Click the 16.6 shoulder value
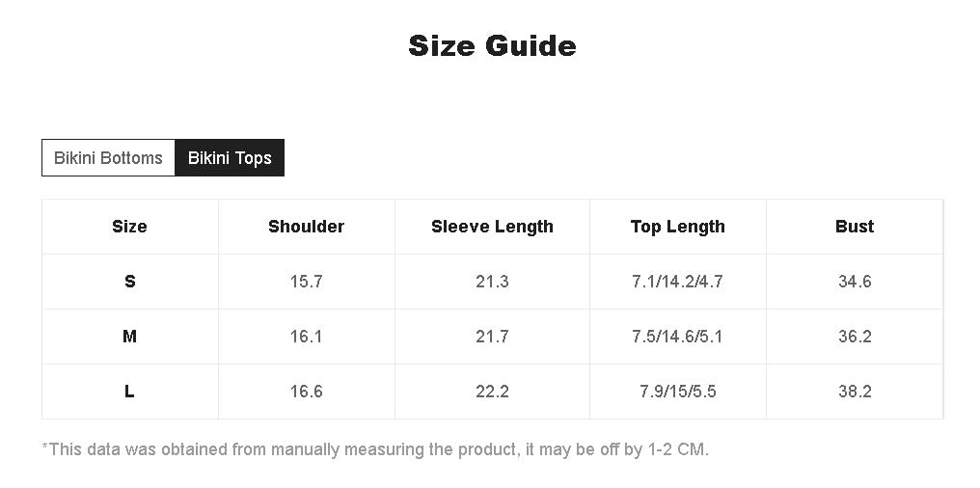980x488 pixels. pos(306,392)
